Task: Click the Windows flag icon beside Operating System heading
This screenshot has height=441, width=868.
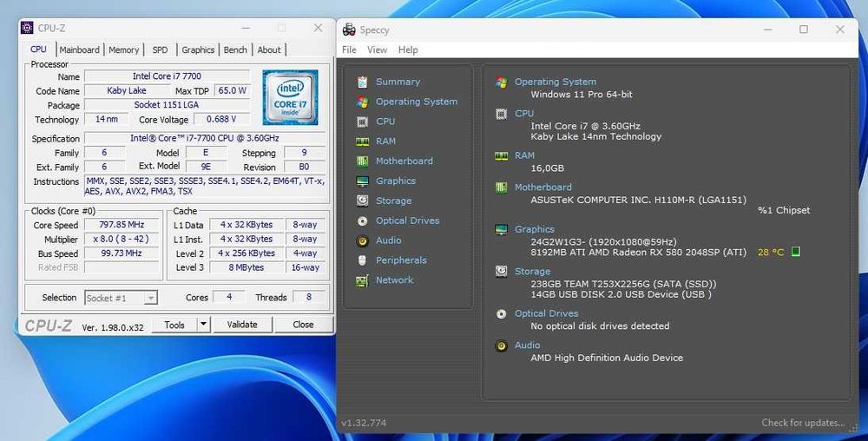Action: click(x=502, y=82)
